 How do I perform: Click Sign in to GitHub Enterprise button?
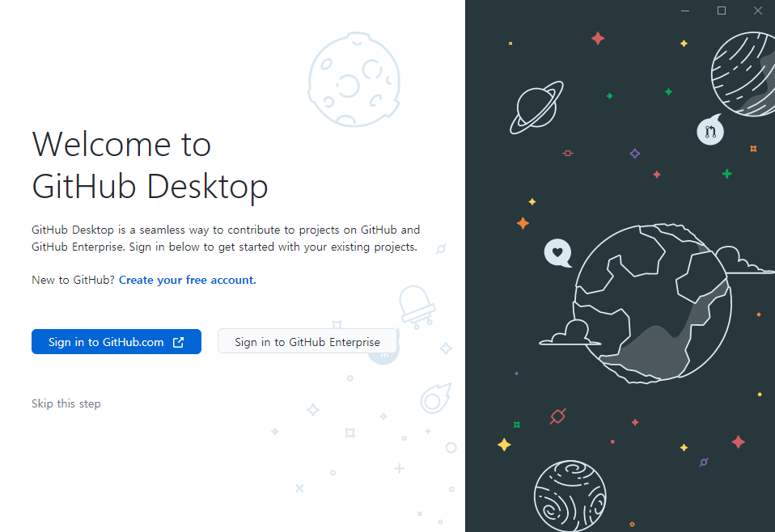click(x=307, y=342)
